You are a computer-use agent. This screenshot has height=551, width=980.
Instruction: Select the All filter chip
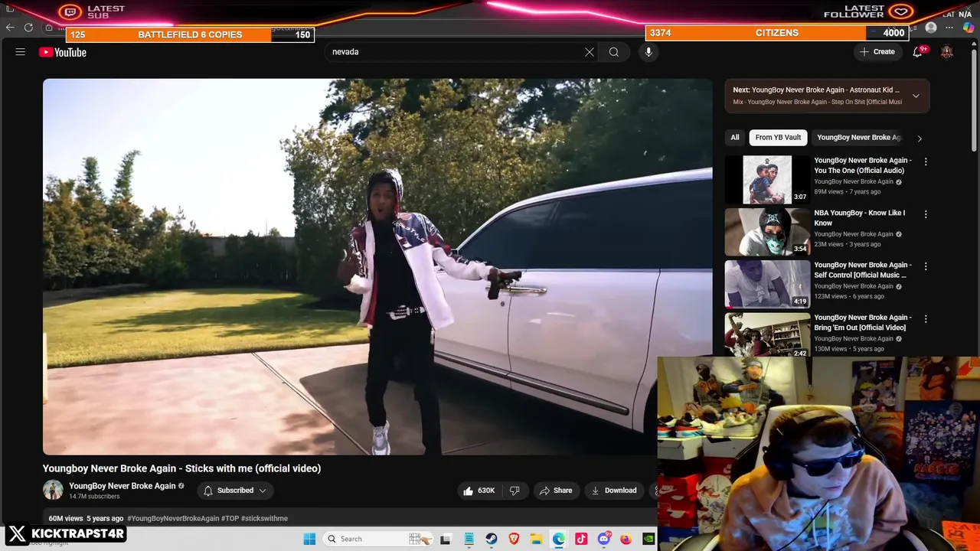click(735, 138)
